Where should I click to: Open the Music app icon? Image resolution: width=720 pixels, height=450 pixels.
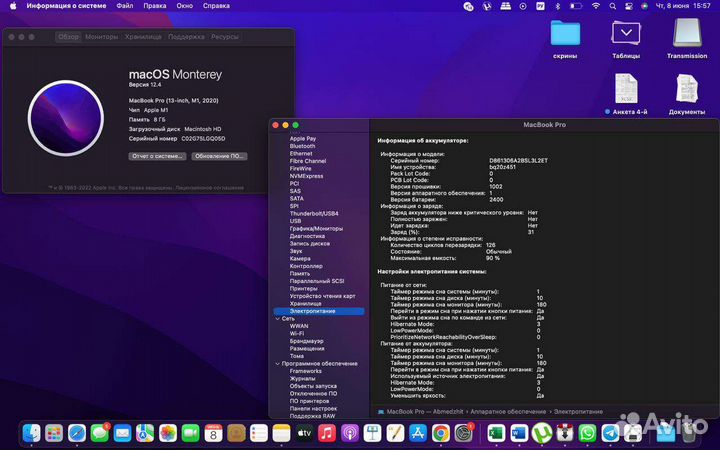[x=326, y=433]
